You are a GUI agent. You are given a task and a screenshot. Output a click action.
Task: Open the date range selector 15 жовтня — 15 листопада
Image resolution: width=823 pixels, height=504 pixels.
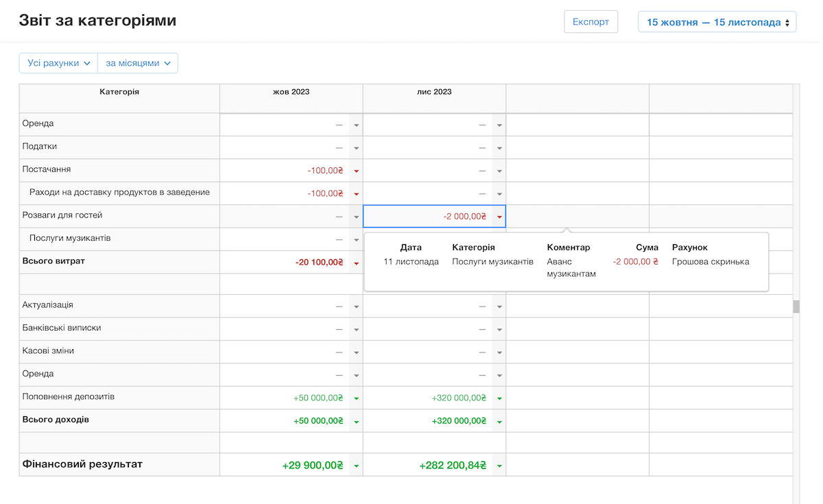[x=717, y=22]
